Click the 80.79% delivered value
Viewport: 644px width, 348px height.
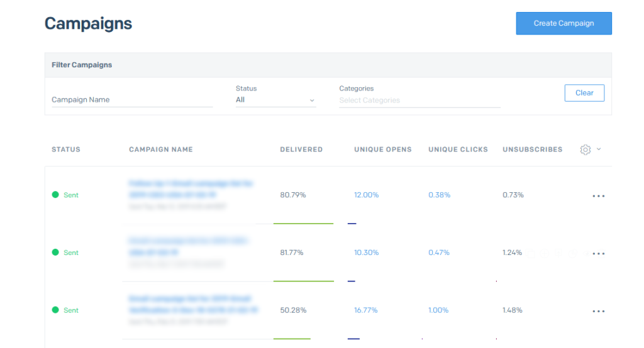coord(293,195)
